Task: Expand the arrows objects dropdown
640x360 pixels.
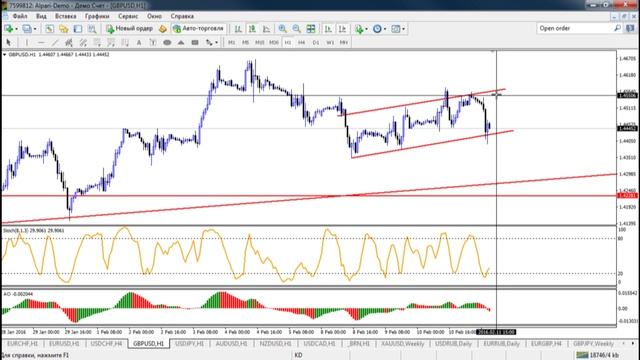Action: click(216, 42)
